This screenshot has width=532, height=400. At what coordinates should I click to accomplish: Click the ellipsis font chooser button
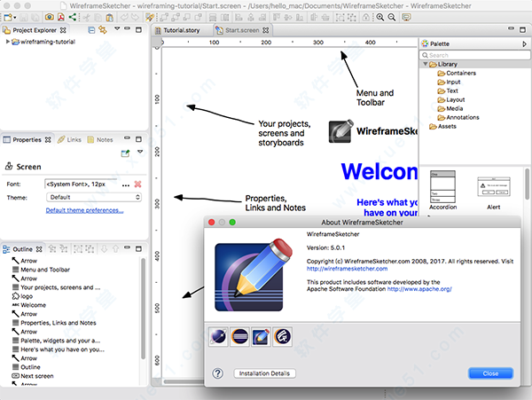[x=126, y=184]
